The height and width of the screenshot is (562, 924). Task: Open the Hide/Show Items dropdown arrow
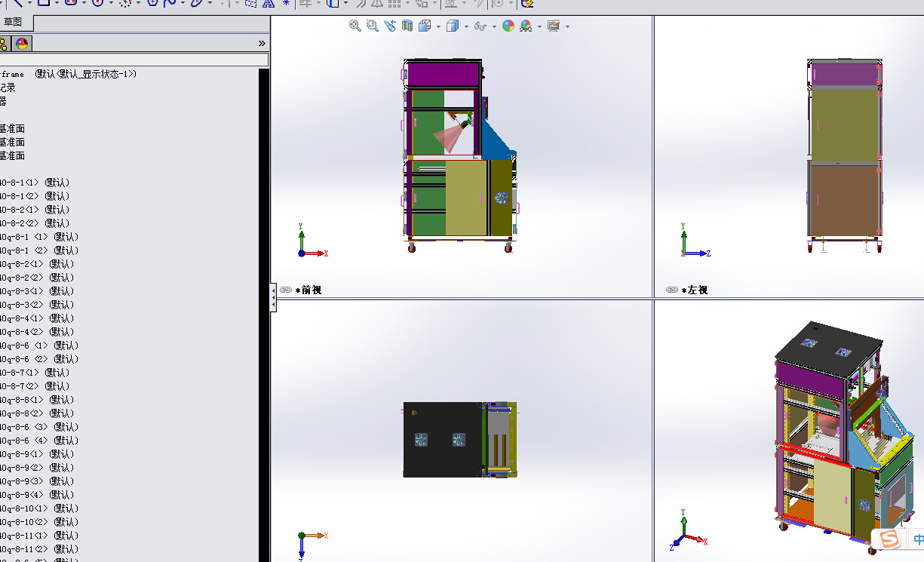[493, 26]
